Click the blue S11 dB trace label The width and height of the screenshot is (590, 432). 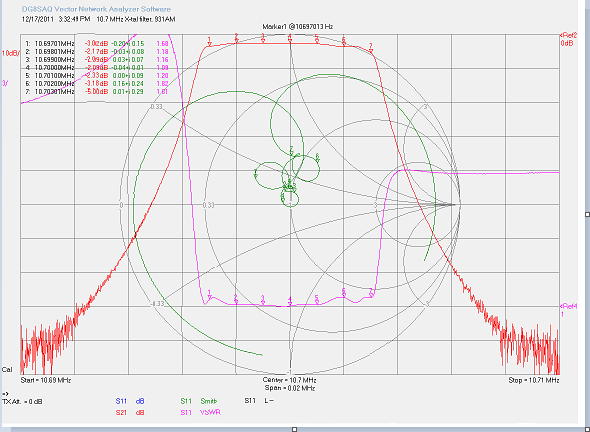pos(130,401)
